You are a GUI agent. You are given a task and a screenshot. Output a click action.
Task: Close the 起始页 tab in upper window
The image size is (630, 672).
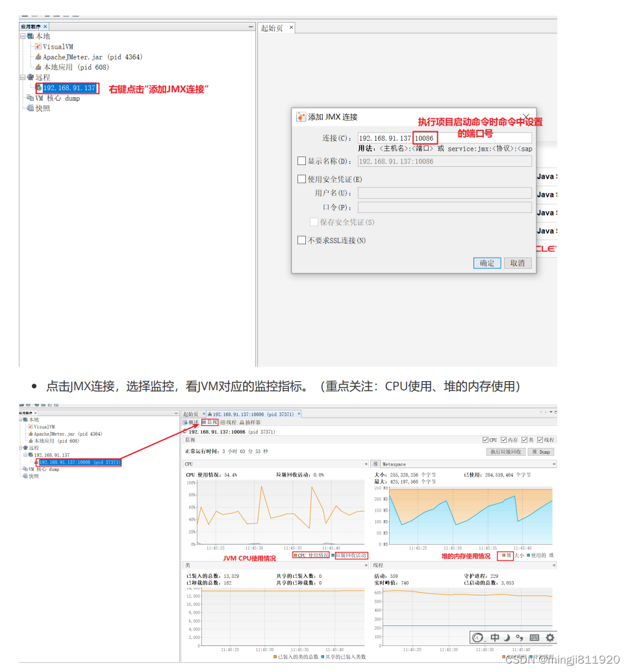(292, 27)
